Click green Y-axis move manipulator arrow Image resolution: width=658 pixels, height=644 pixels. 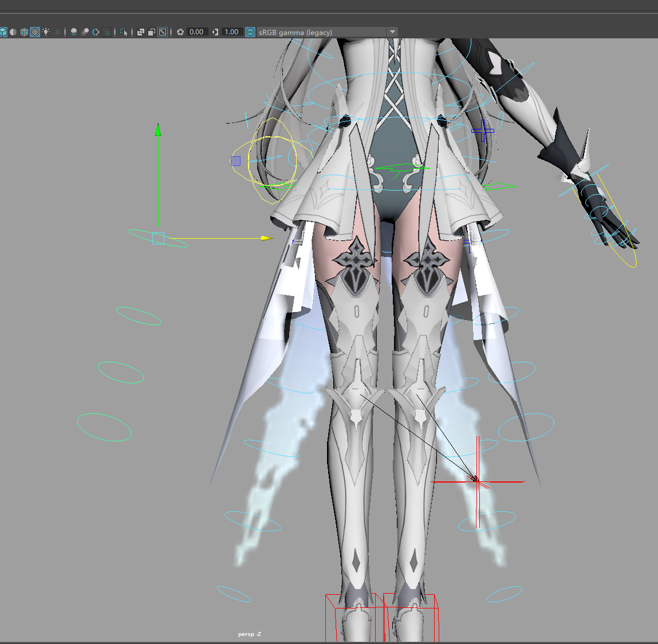pyautogui.click(x=158, y=129)
